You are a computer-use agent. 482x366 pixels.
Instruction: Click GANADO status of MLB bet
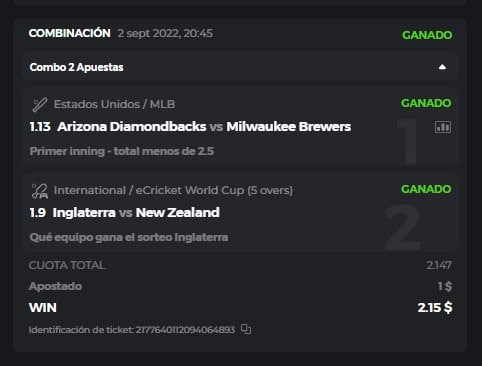pyautogui.click(x=426, y=103)
